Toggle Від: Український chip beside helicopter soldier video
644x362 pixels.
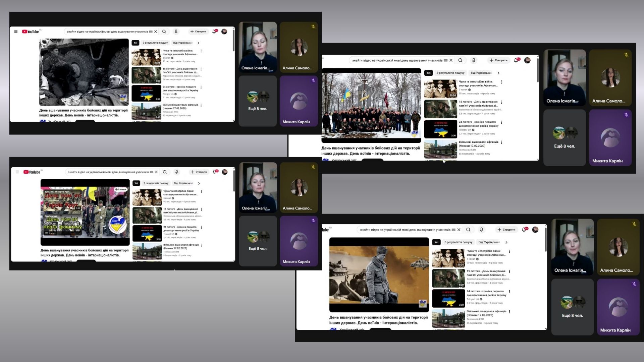(x=489, y=242)
